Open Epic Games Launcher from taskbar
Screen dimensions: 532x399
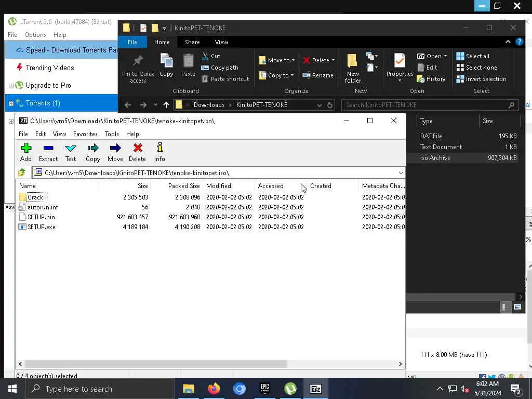coord(264,389)
